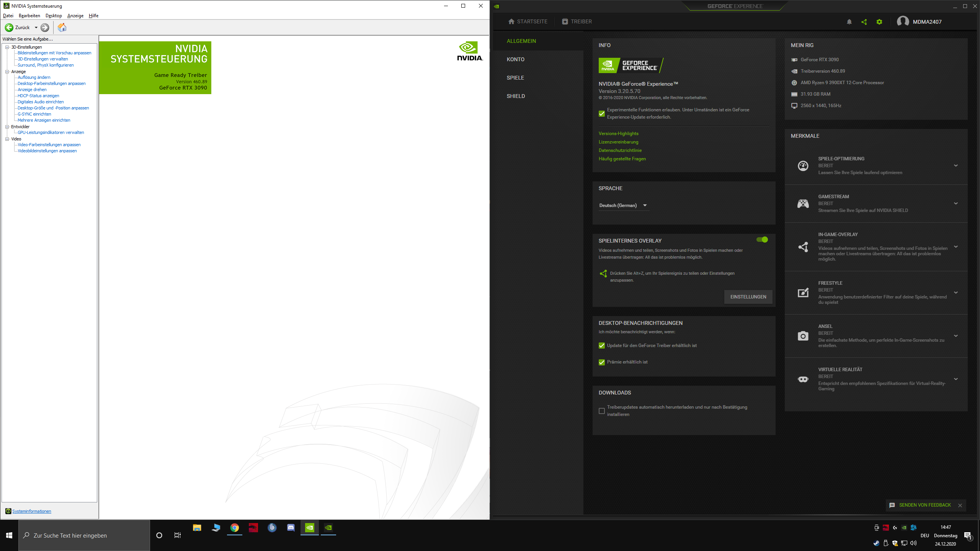980x551 pixels.
Task: Switch to the Treiber tab
Action: point(577,21)
